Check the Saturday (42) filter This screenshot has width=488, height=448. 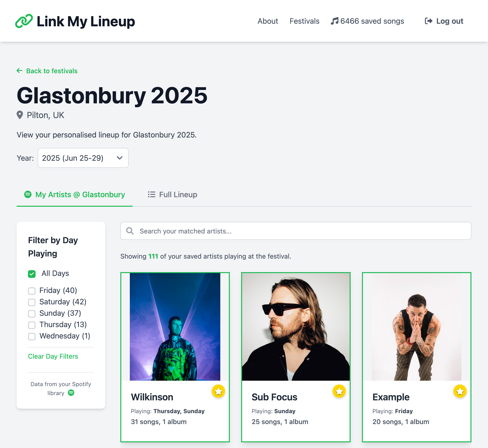32,302
